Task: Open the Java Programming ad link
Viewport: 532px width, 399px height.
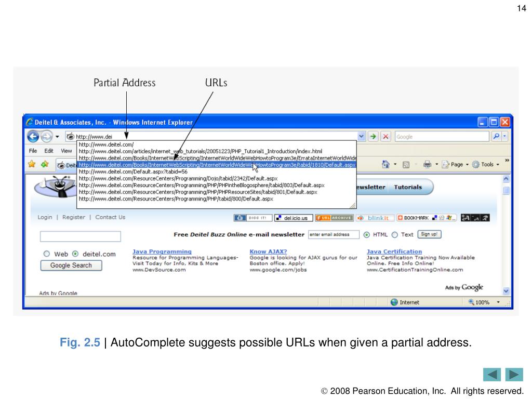Action: [162, 251]
